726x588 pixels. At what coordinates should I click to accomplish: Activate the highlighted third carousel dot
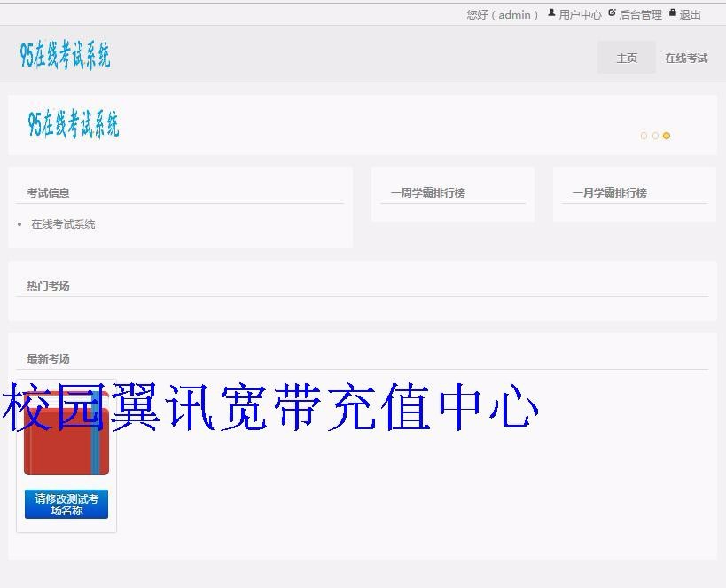667,136
